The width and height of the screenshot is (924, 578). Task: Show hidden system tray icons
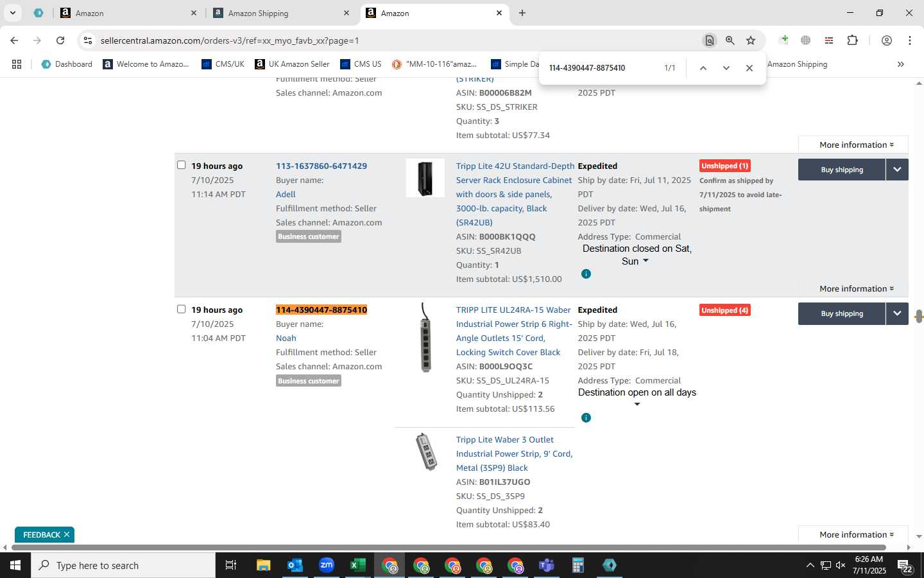[x=810, y=565]
